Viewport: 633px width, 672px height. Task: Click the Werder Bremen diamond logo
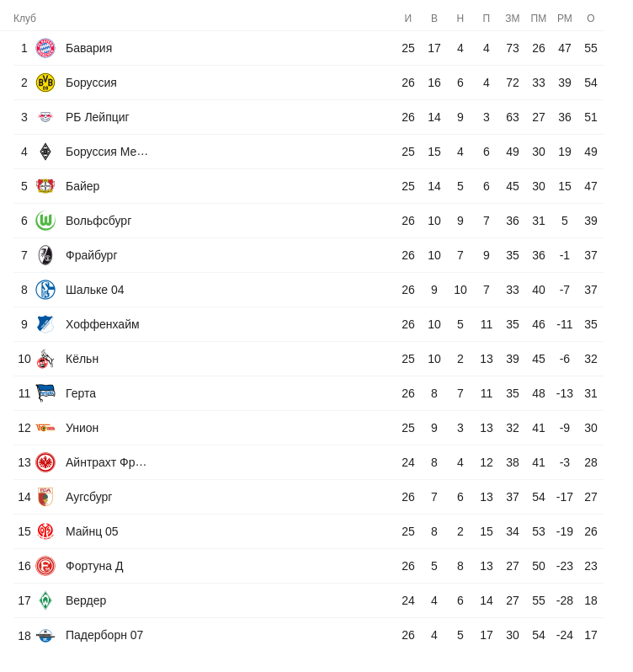click(45, 600)
